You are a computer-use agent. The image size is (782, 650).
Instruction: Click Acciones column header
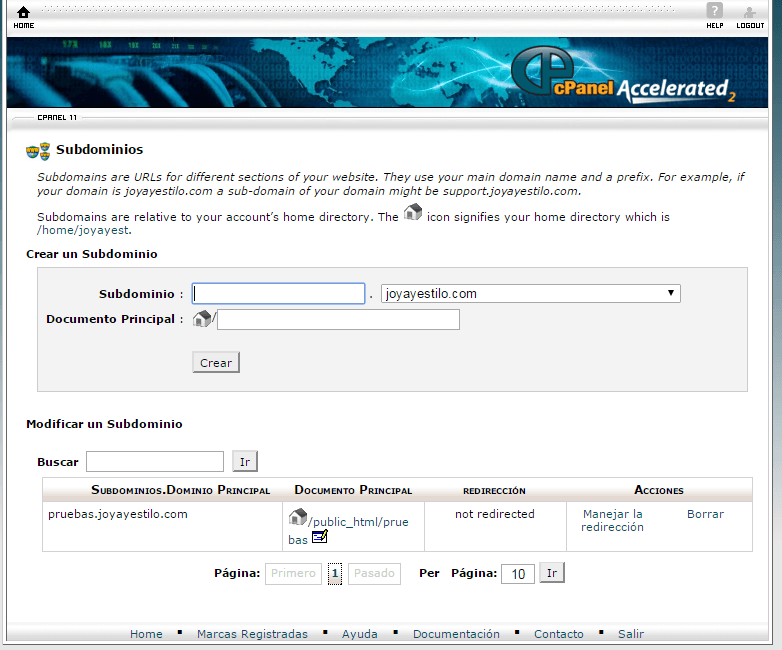659,490
